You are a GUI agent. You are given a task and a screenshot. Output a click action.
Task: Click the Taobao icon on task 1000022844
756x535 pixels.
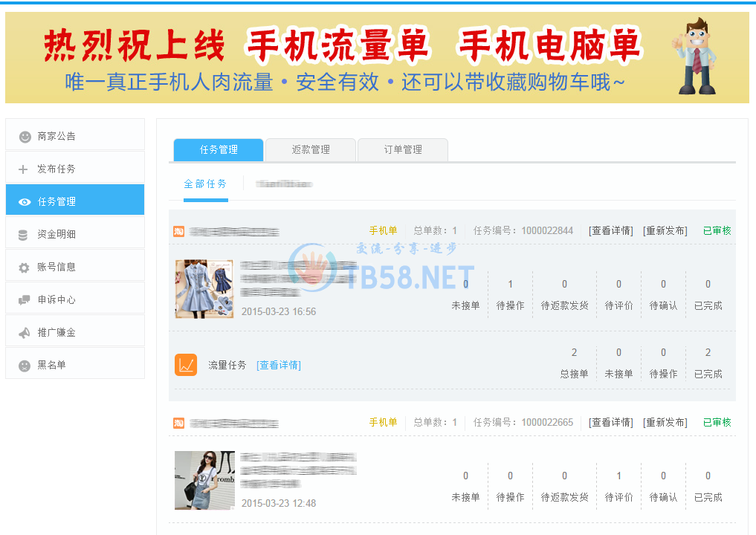pos(178,231)
